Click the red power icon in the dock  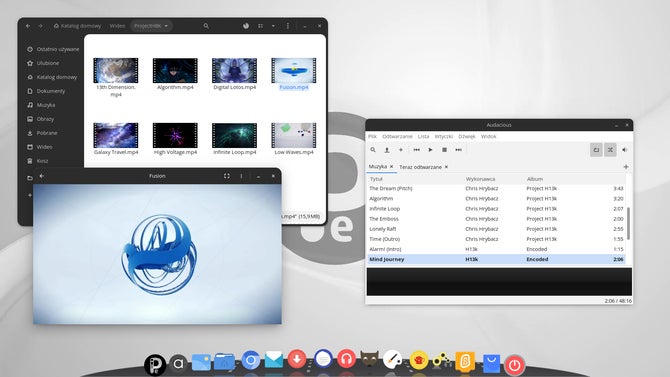click(x=514, y=365)
